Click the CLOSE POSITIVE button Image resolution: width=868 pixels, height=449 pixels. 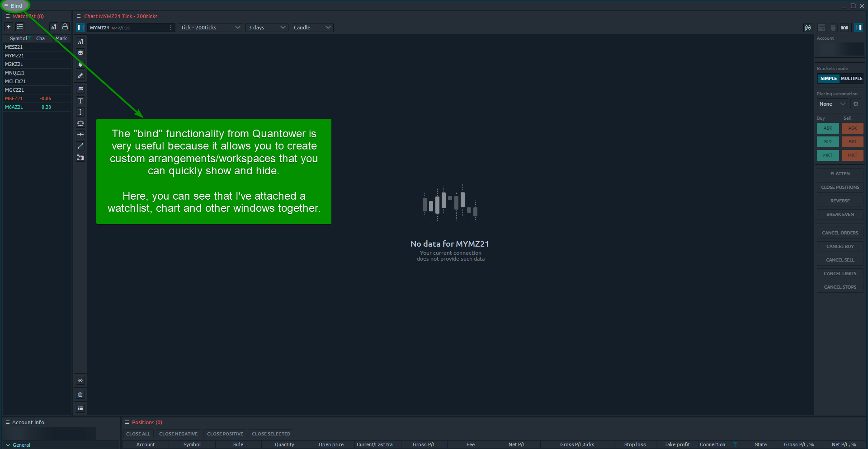click(x=225, y=434)
